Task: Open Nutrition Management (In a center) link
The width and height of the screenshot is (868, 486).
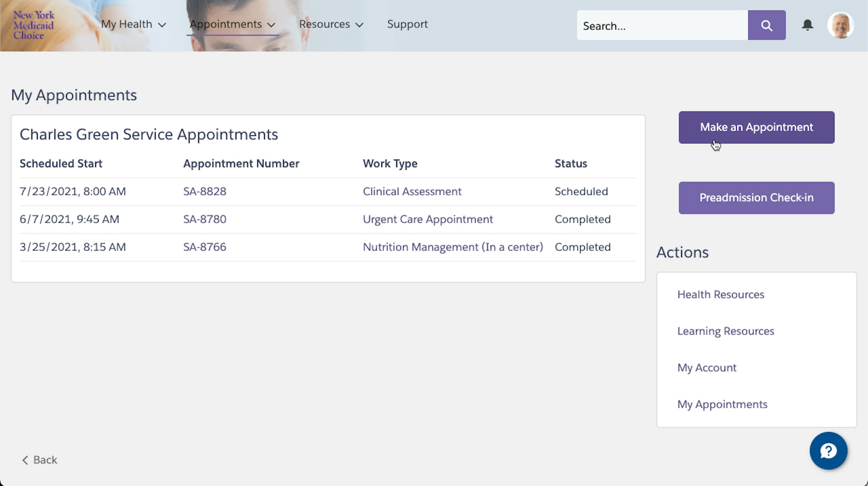Action: 453,247
